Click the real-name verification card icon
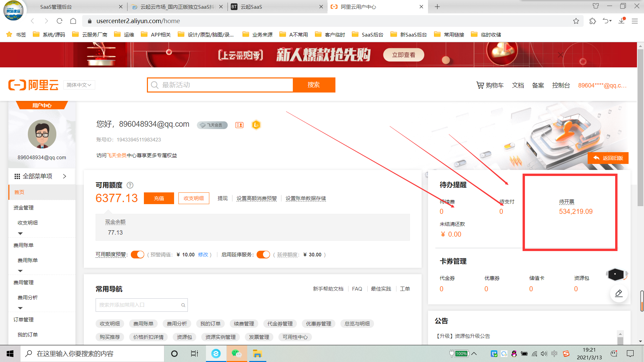The width and height of the screenshot is (644, 362). [239, 125]
